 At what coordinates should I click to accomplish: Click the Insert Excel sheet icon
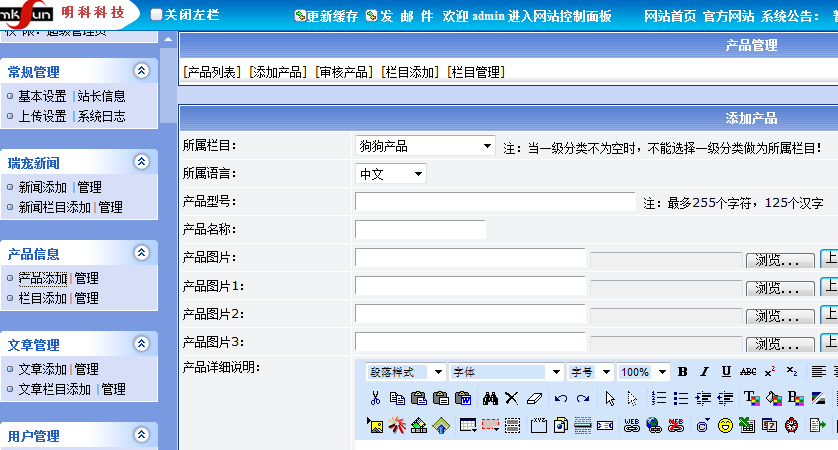[x=747, y=425]
